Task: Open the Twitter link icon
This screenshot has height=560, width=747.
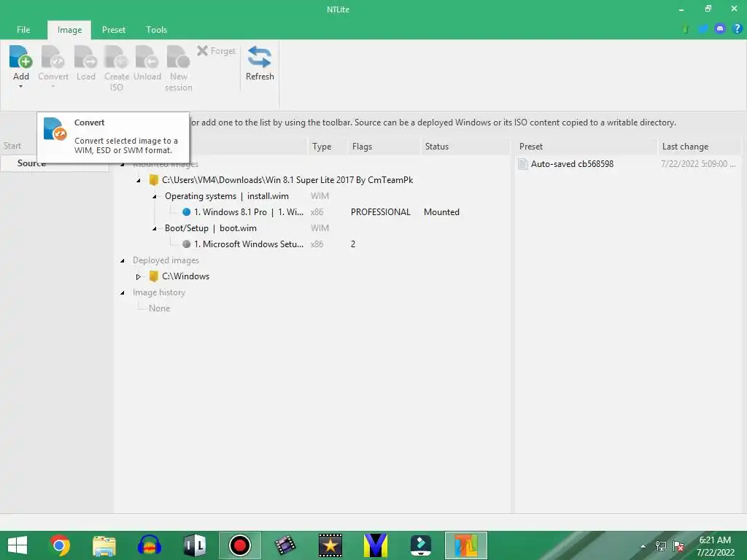Action: click(x=703, y=29)
